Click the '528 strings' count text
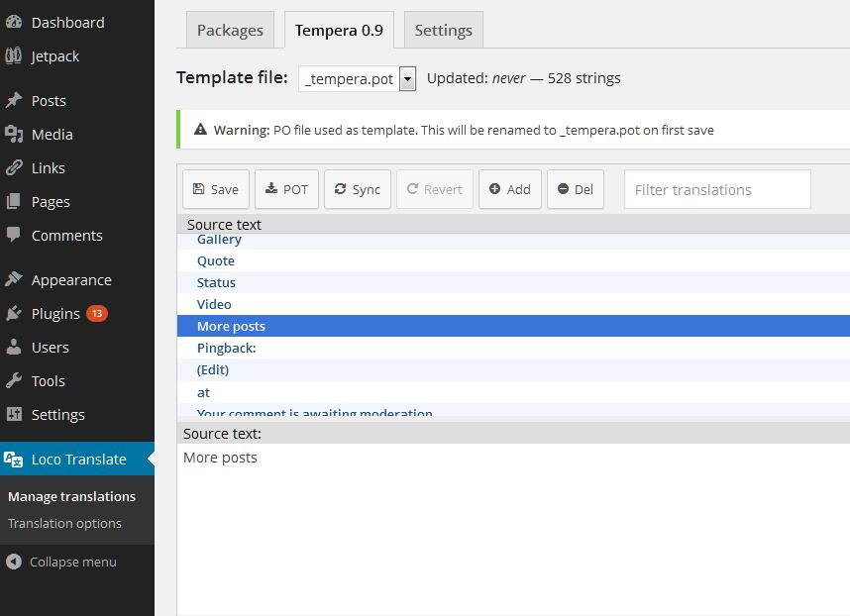 (584, 78)
